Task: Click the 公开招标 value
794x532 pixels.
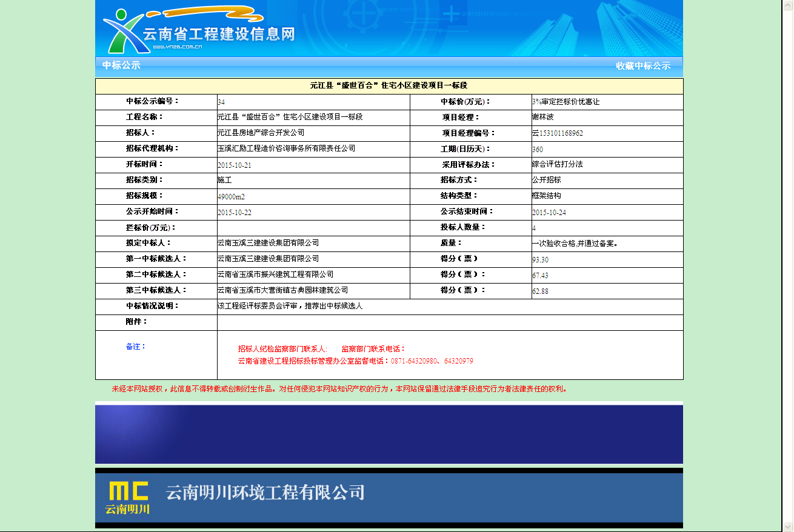Action: point(547,180)
